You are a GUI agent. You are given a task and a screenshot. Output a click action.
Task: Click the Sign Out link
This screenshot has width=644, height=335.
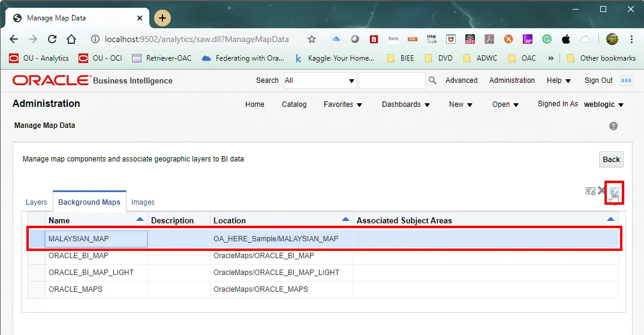pos(598,80)
